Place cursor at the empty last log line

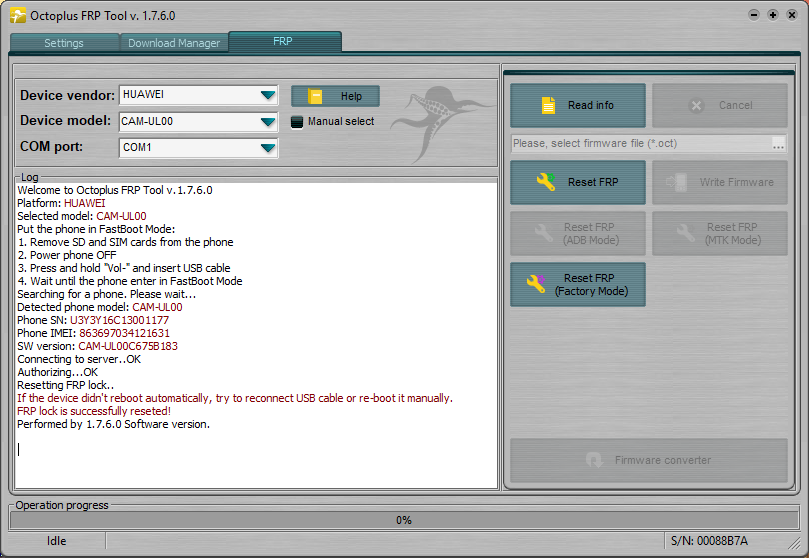(x=19, y=449)
